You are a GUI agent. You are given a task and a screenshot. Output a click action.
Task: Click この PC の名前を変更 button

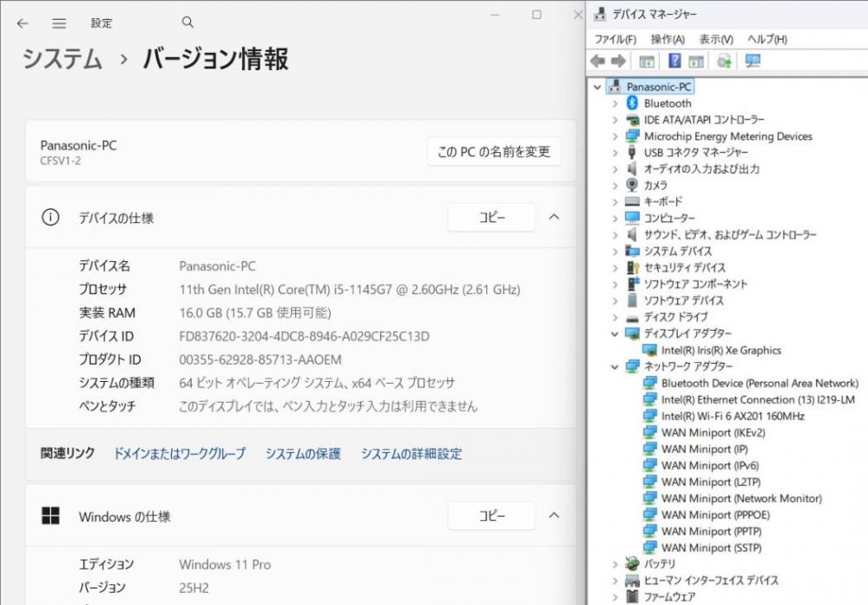494,152
